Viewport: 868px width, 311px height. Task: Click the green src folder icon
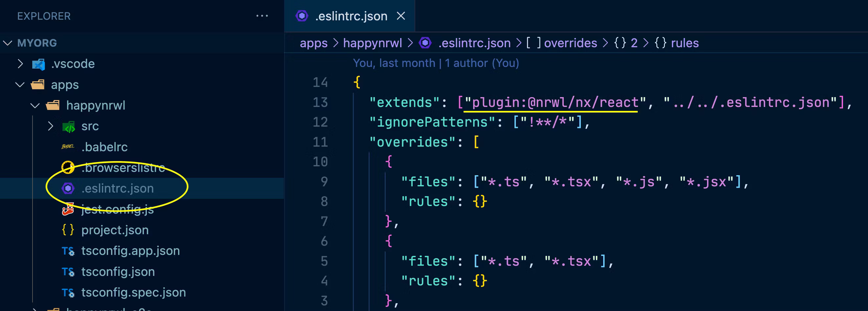(69, 127)
